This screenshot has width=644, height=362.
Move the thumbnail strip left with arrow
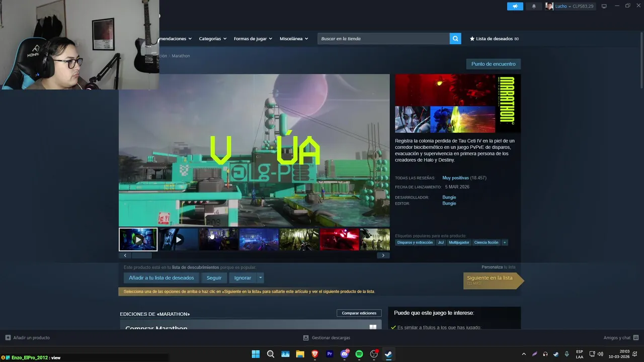pyautogui.click(x=125, y=255)
